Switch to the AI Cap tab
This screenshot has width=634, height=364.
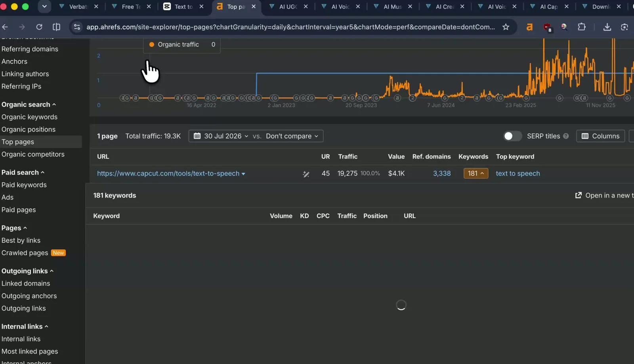(549, 7)
